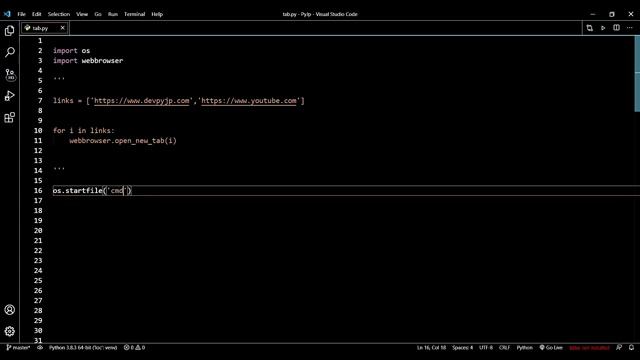Viewport: 640px width, 360px height.
Task: Click the eye icon in status bar
Action: (x=40, y=348)
